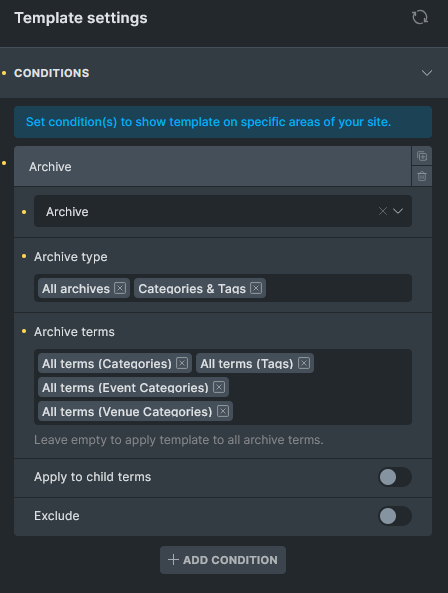
Task: Remove All terms (Tags) chip
Action: (304, 363)
